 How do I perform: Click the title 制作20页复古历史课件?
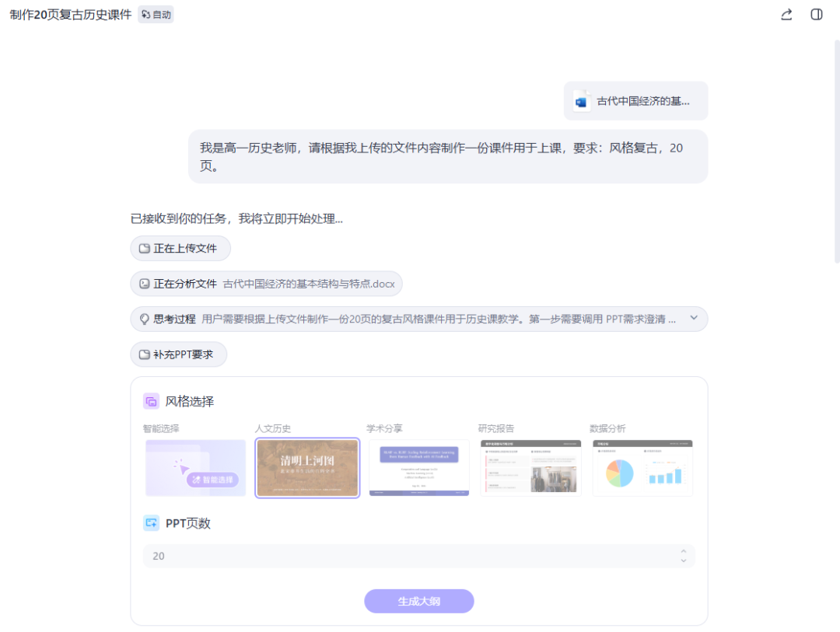point(71,15)
